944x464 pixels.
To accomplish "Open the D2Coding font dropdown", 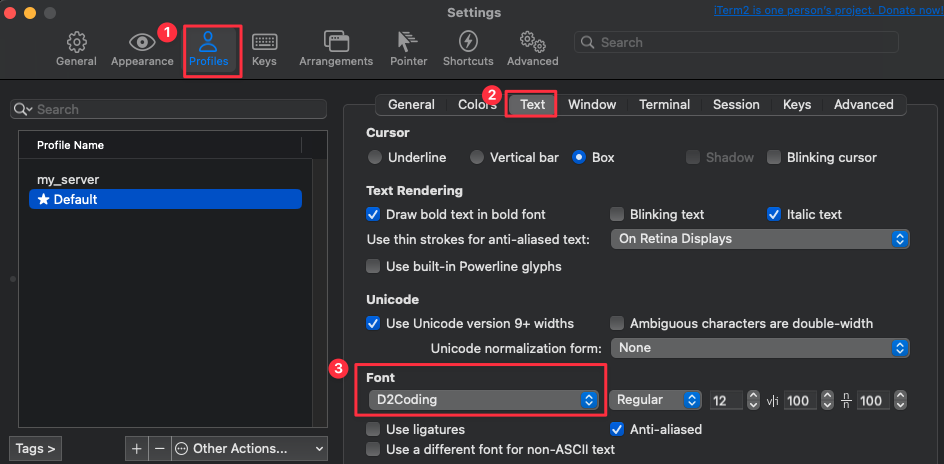I will coord(483,400).
